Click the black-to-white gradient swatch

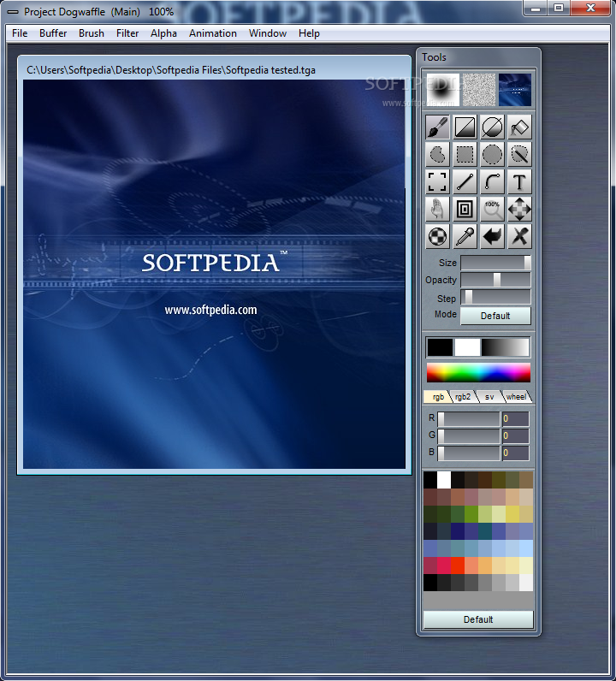click(506, 347)
